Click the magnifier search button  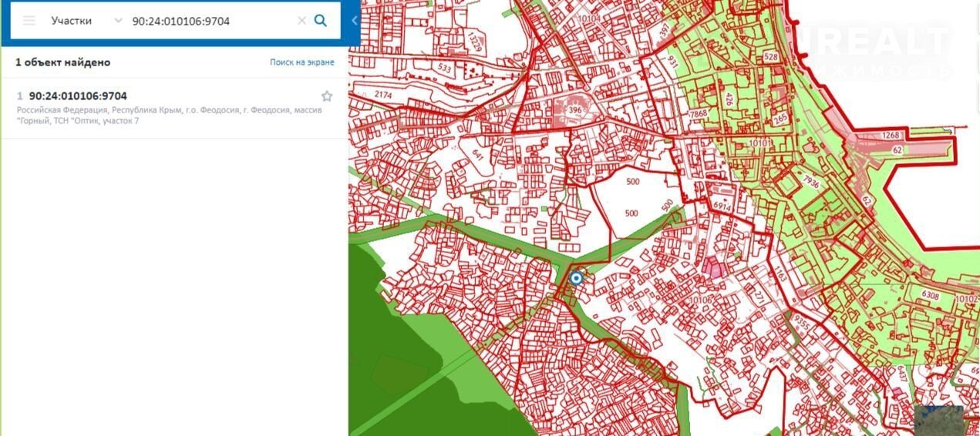click(x=321, y=21)
